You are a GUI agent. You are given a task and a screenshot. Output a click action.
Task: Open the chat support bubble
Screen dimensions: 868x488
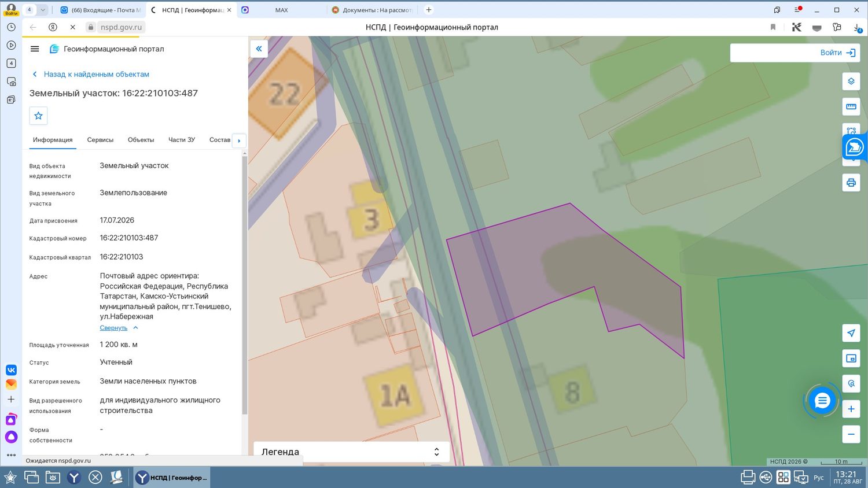822,401
